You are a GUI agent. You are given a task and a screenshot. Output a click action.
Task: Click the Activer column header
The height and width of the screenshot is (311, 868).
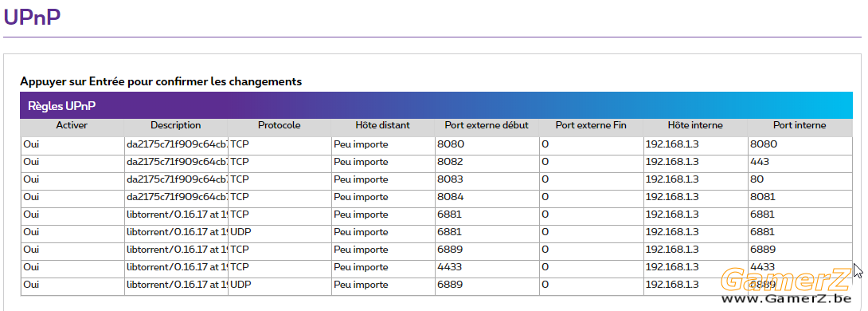(x=72, y=125)
